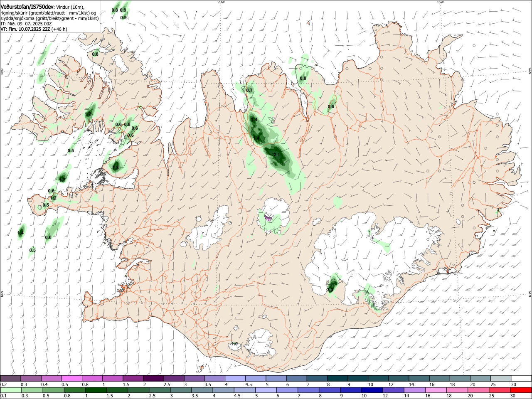Select the navy blue 10 swatch in the bottom legend row

click(x=371, y=390)
